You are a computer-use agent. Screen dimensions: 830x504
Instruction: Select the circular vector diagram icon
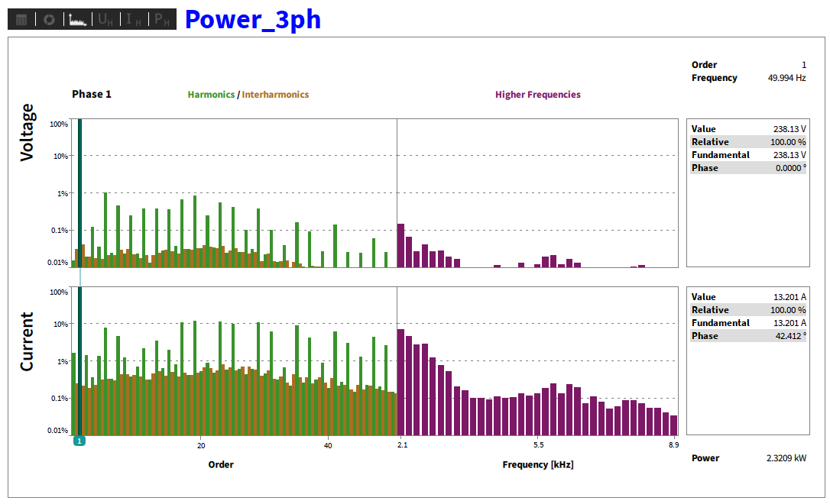[49, 20]
